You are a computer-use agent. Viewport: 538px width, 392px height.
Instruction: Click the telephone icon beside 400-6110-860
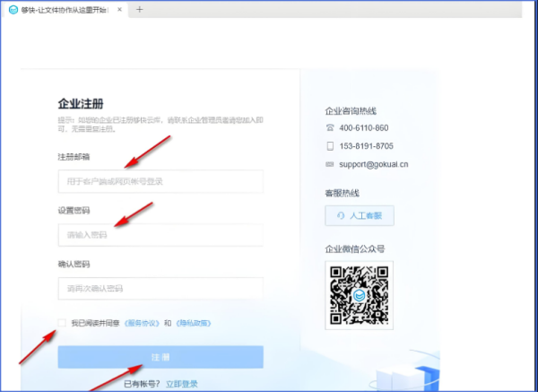[x=330, y=128]
